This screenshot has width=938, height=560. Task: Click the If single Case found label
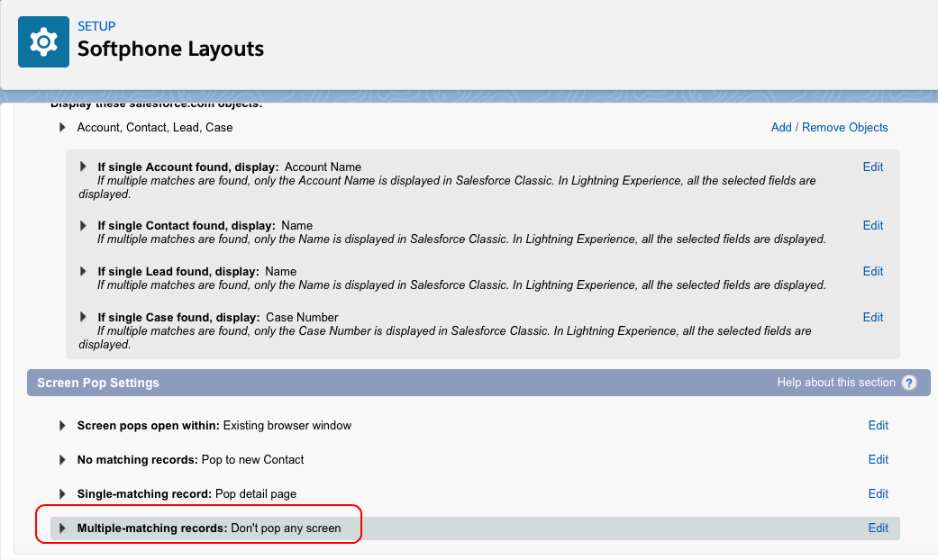coord(179,317)
